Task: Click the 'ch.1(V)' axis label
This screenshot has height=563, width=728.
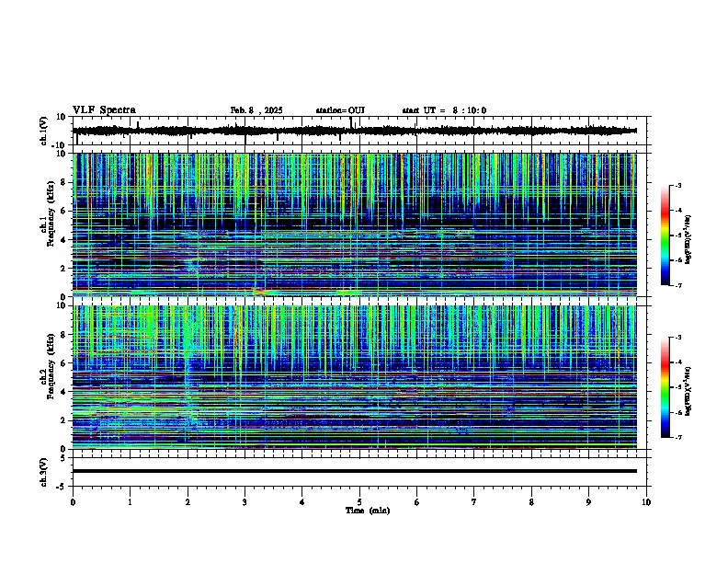Action: click(43, 131)
